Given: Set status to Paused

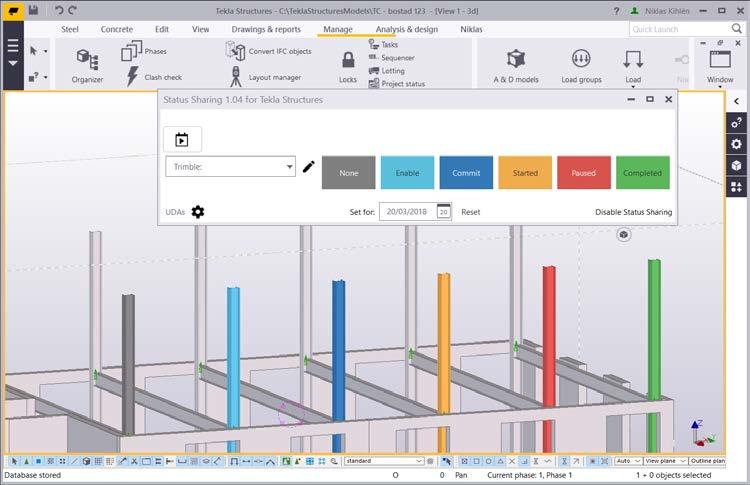Looking at the screenshot, I should 584,173.
